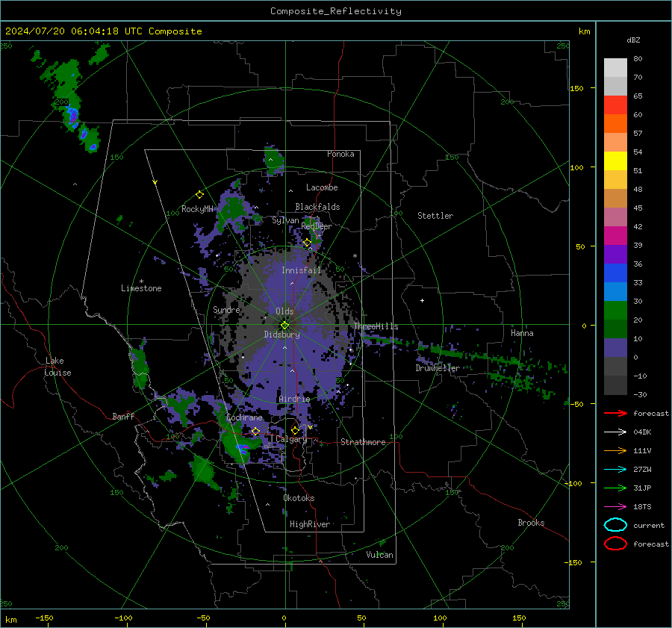
Task: Click the green 31JP arrow legend icon
Action: 615,488
